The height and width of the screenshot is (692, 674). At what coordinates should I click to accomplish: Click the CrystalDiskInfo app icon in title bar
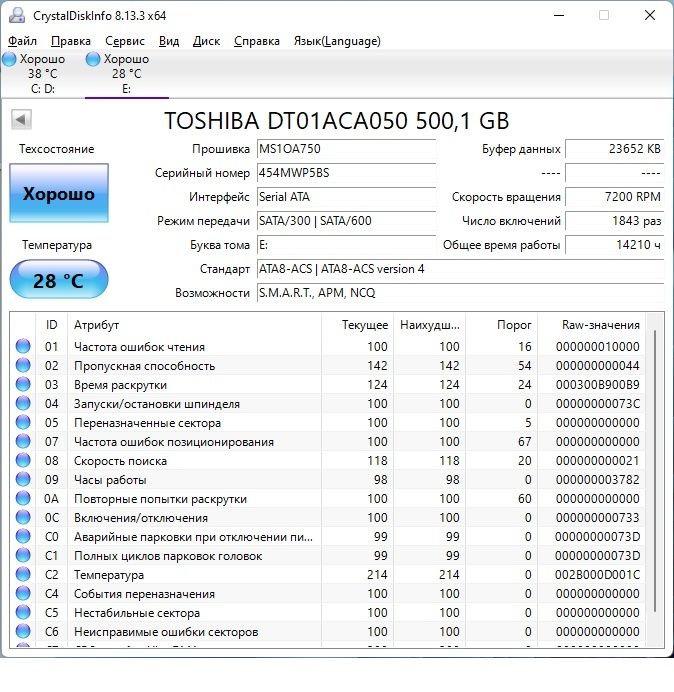pyautogui.click(x=17, y=15)
